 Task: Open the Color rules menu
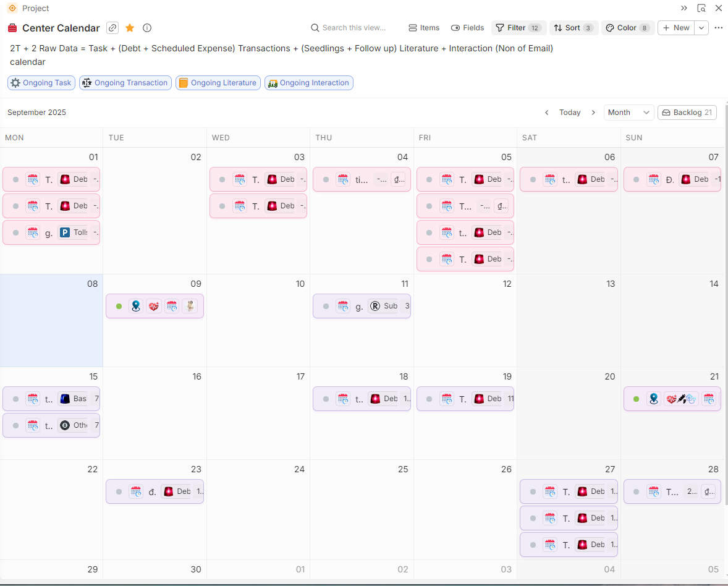628,28
